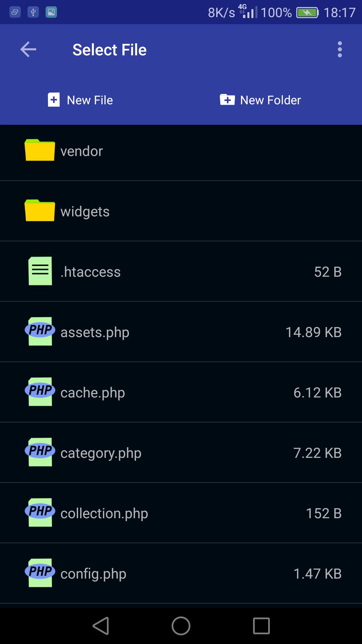This screenshot has width=362, height=644.
Task: Tap the back arrow in the header
Action: (x=28, y=50)
